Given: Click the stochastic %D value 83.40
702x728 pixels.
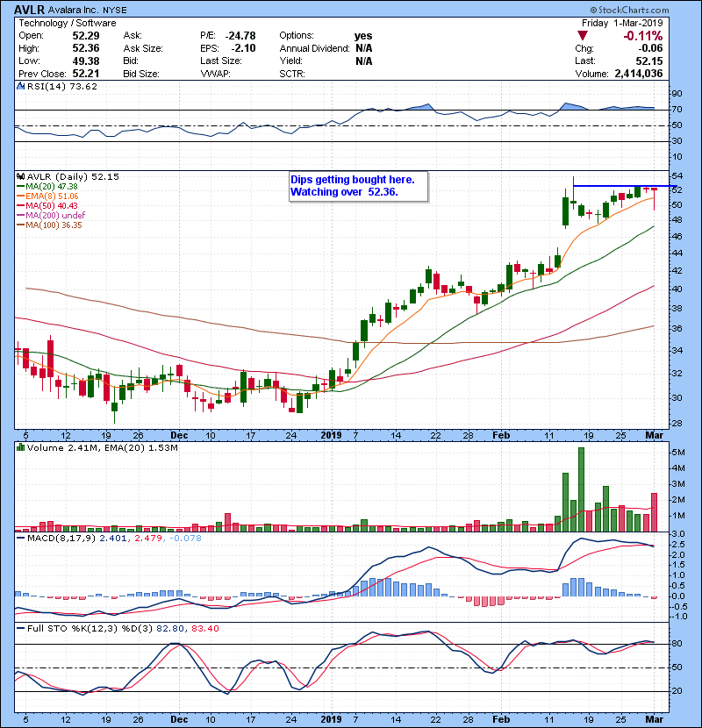Looking at the screenshot, I should click(204, 629).
